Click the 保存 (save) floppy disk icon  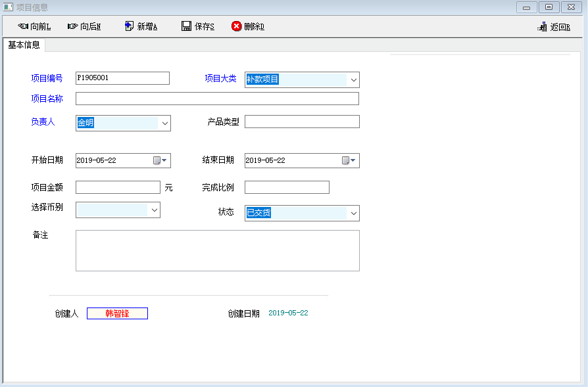[186, 26]
